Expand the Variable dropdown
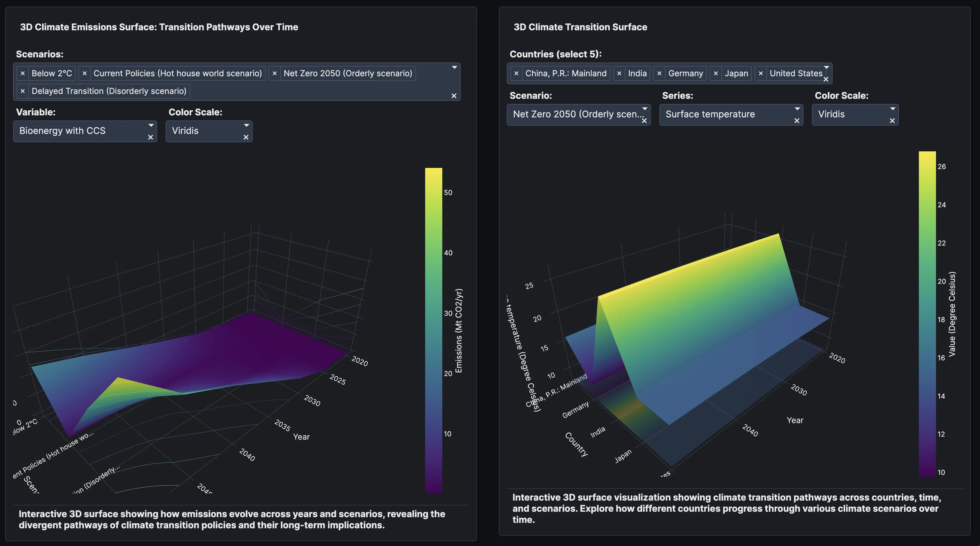Screen dimensions: 980x546 tap(151, 125)
